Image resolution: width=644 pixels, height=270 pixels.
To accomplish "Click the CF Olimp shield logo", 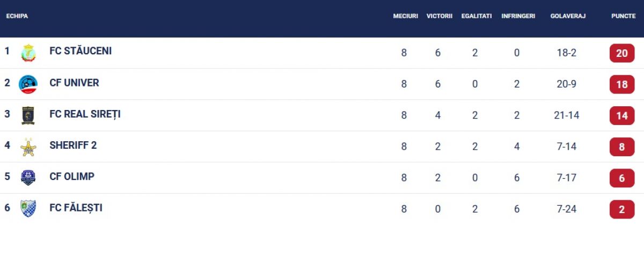I will click(28, 178).
